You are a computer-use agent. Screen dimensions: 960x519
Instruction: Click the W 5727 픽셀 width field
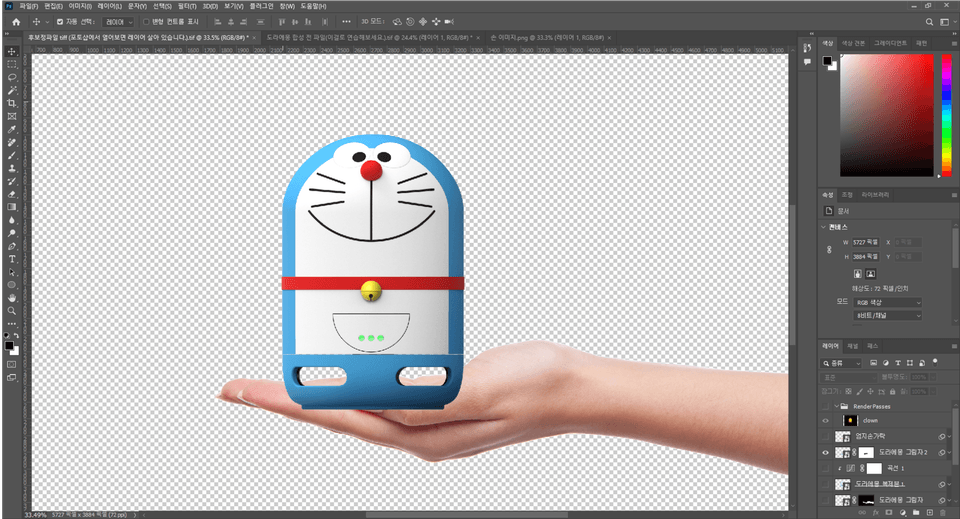865,242
